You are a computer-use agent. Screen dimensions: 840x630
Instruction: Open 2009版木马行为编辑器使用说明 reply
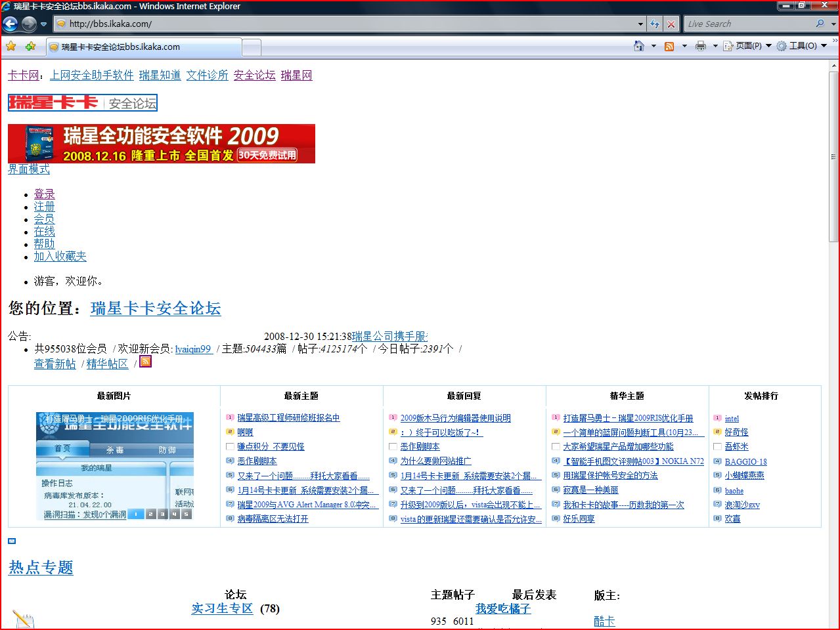click(455, 418)
